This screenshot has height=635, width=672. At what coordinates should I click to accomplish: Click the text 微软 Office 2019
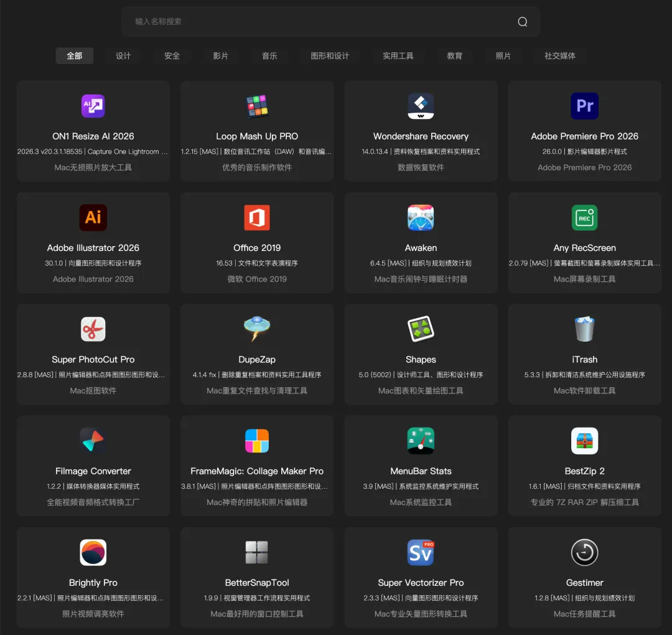pos(257,279)
